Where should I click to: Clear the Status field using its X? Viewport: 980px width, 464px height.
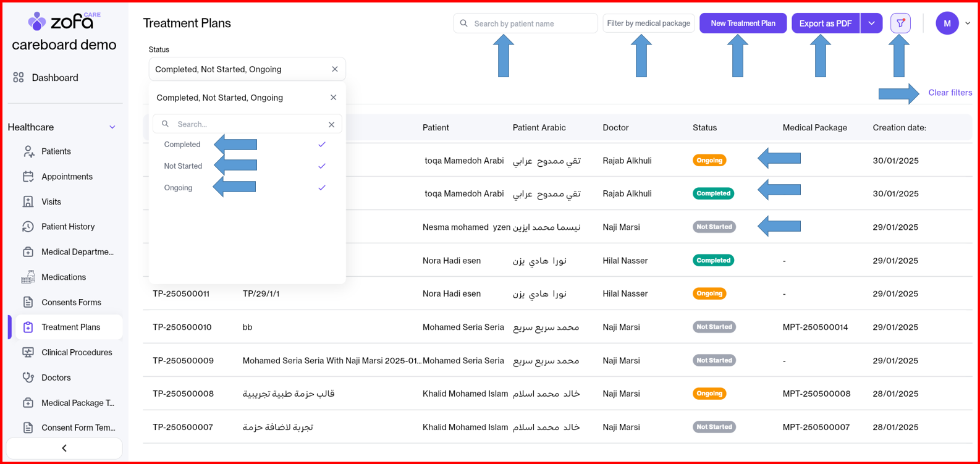click(335, 69)
